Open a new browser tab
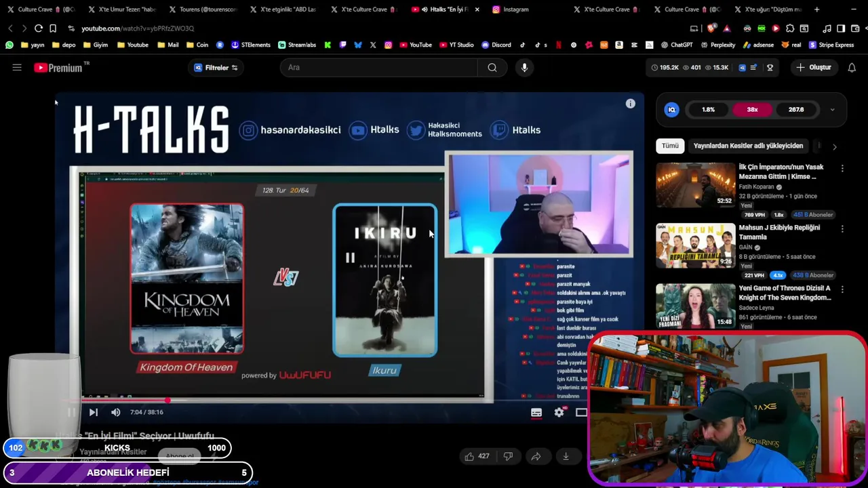 816,9
